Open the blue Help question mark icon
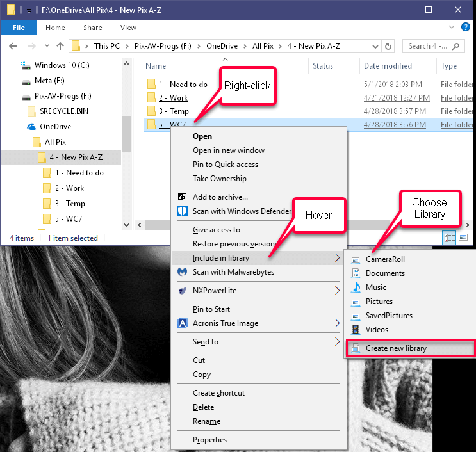The image size is (476, 452). point(465,27)
